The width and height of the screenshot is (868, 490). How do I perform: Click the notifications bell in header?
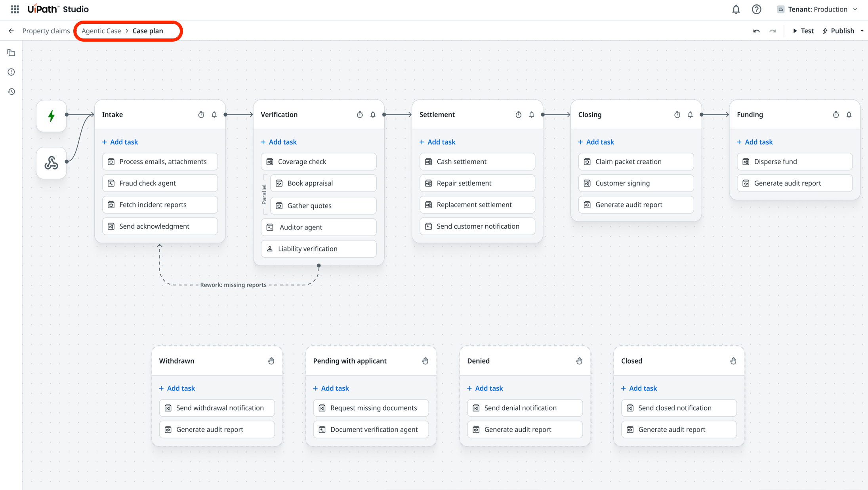[736, 9]
